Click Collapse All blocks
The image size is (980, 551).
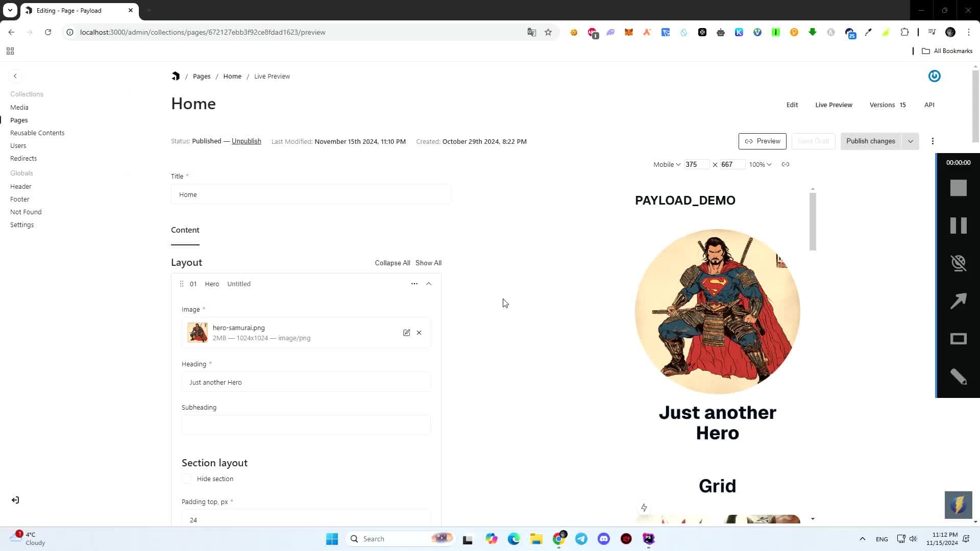[x=393, y=263]
